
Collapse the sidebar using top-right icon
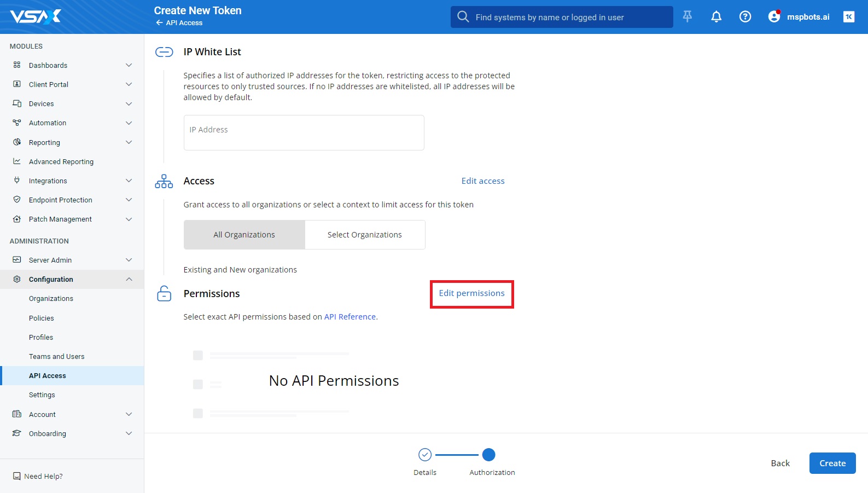848,17
